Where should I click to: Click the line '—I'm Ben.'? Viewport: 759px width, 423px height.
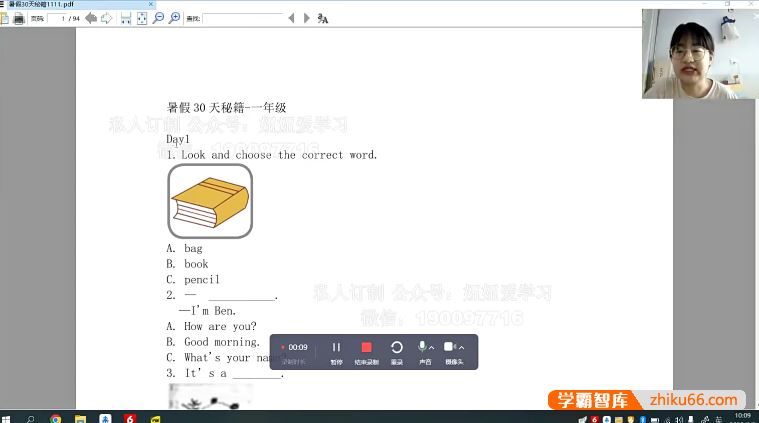pyautogui.click(x=207, y=311)
